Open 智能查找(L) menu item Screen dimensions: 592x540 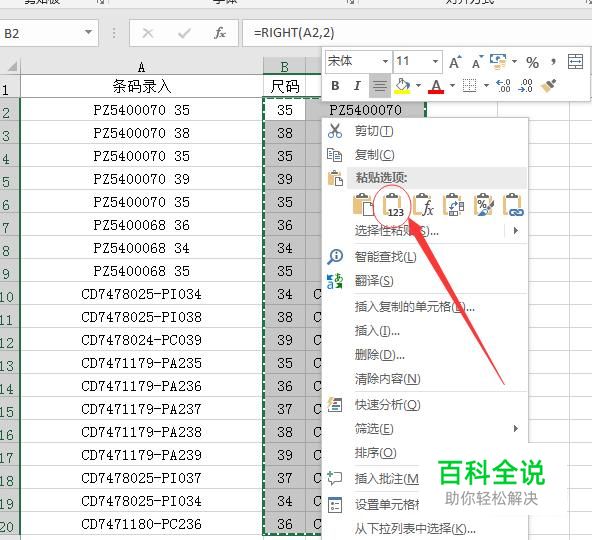(425, 257)
